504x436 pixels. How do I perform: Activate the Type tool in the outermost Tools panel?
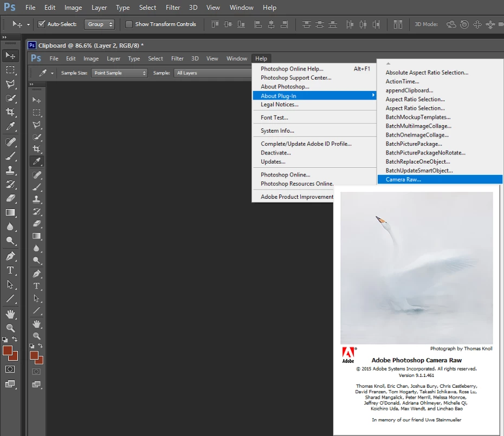10,270
